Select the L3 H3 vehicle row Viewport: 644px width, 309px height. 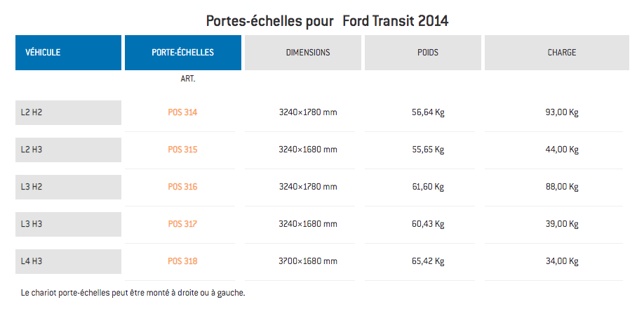[68, 224]
